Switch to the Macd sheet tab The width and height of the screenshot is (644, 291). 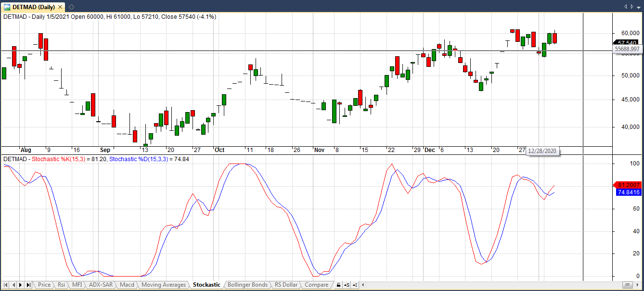[x=127, y=285]
